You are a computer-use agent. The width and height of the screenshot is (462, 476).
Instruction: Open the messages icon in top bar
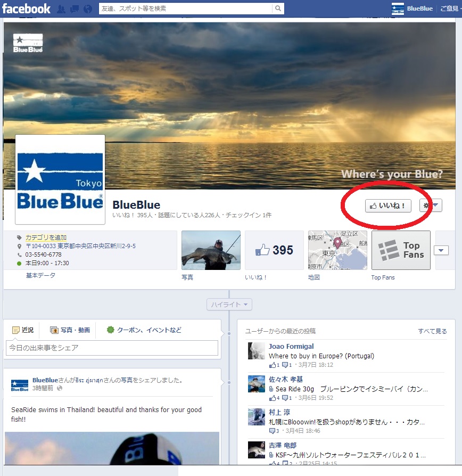point(75,9)
